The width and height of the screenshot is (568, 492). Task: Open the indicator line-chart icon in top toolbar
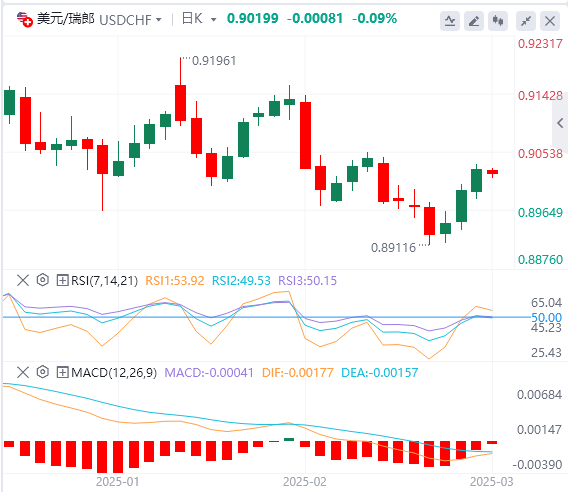point(450,21)
